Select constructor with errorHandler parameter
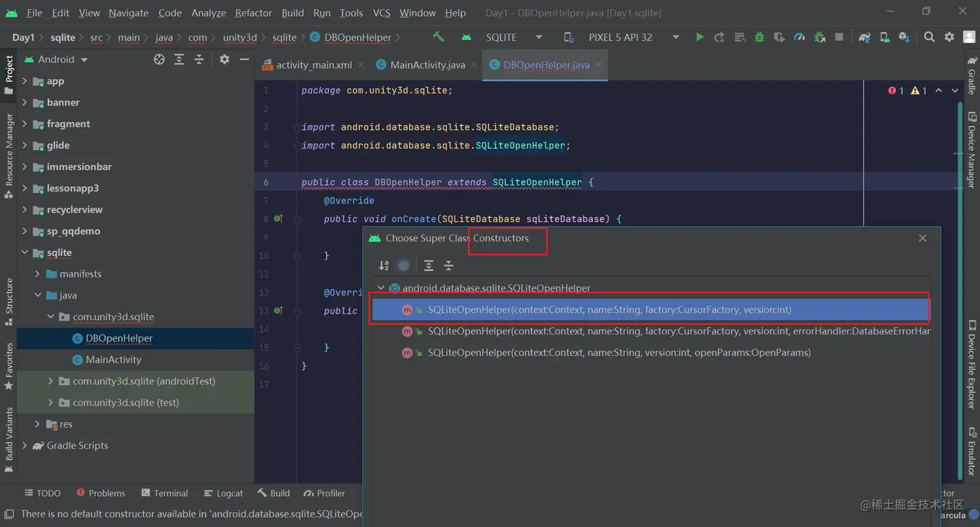Screen dimensions: 980x527 click(x=651, y=331)
